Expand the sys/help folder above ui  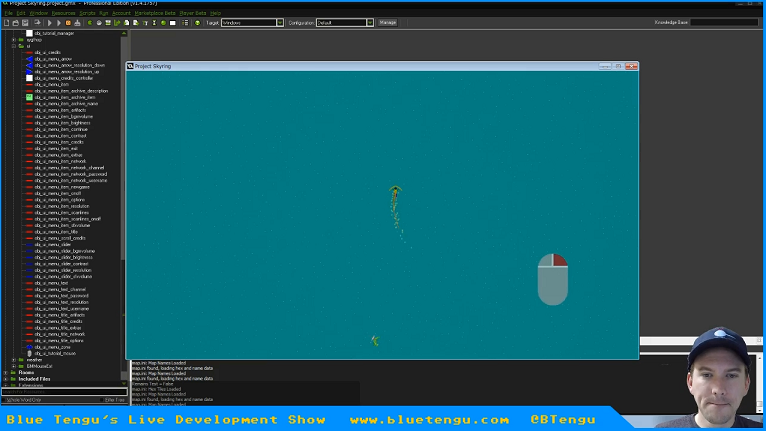point(14,40)
